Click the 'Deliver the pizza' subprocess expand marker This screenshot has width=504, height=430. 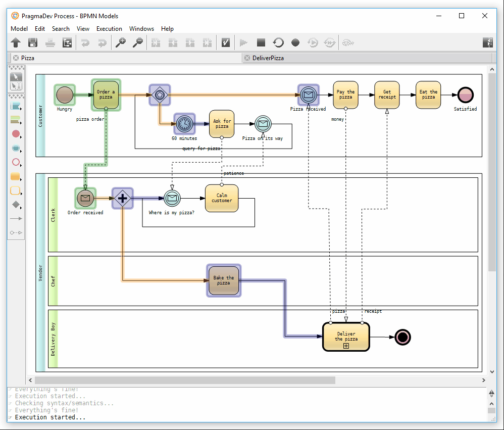point(346,346)
